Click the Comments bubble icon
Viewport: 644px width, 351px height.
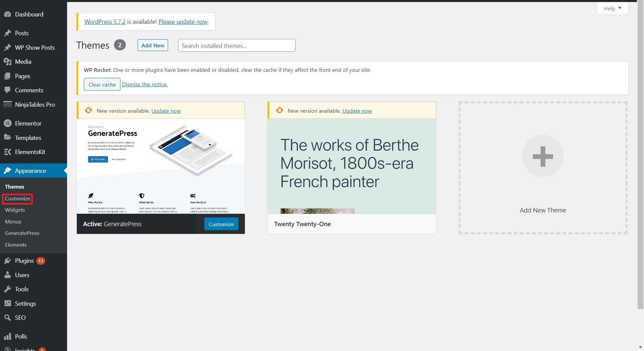point(7,90)
